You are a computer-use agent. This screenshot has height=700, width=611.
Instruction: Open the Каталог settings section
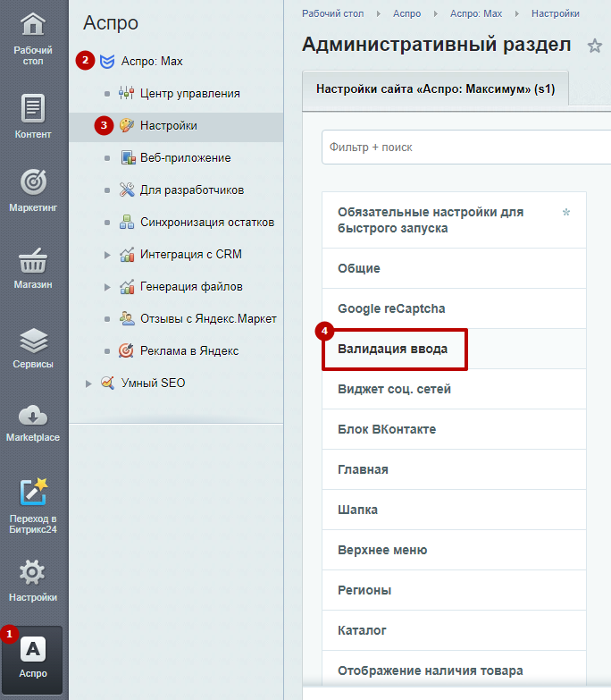point(454,630)
